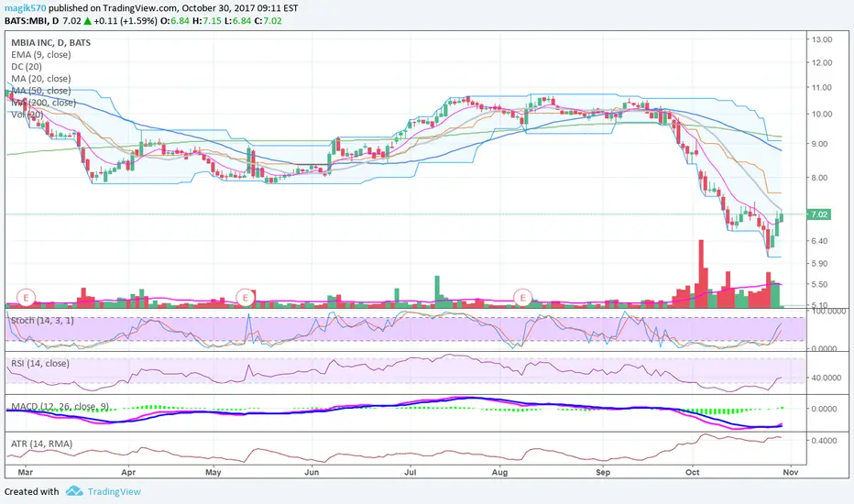Click the 10.00 price axis label
This screenshot has width=854, height=504.
pyautogui.click(x=822, y=114)
